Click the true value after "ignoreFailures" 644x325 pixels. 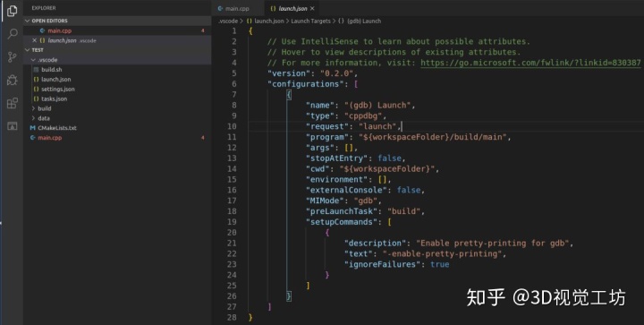(439, 265)
